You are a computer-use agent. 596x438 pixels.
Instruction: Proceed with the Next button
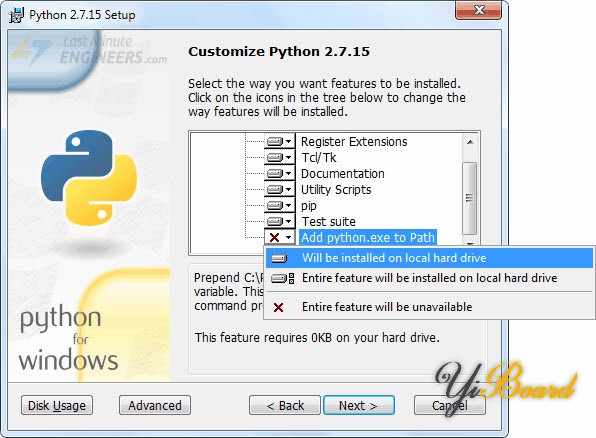pyautogui.click(x=358, y=405)
